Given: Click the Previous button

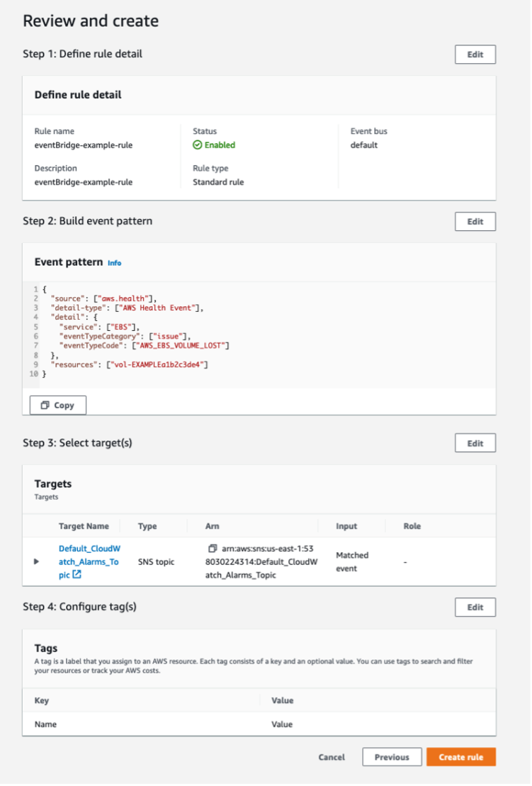Looking at the screenshot, I should click(x=392, y=757).
